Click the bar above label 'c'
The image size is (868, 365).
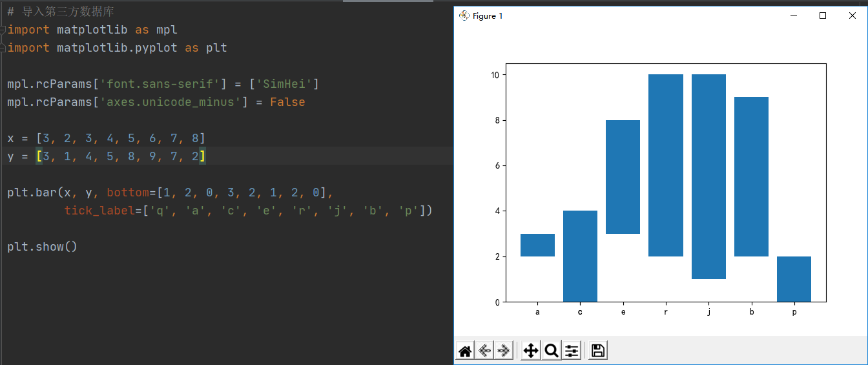pyautogui.click(x=580, y=256)
